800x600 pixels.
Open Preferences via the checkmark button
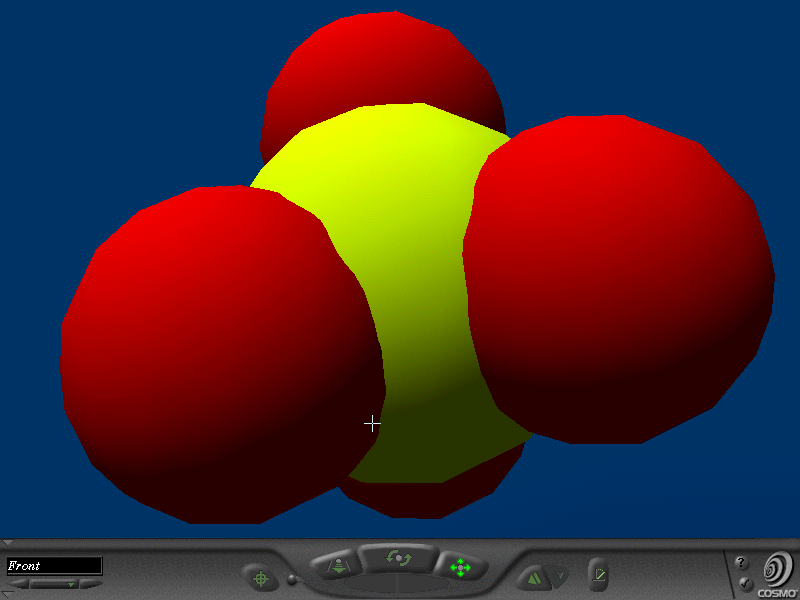(743, 583)
